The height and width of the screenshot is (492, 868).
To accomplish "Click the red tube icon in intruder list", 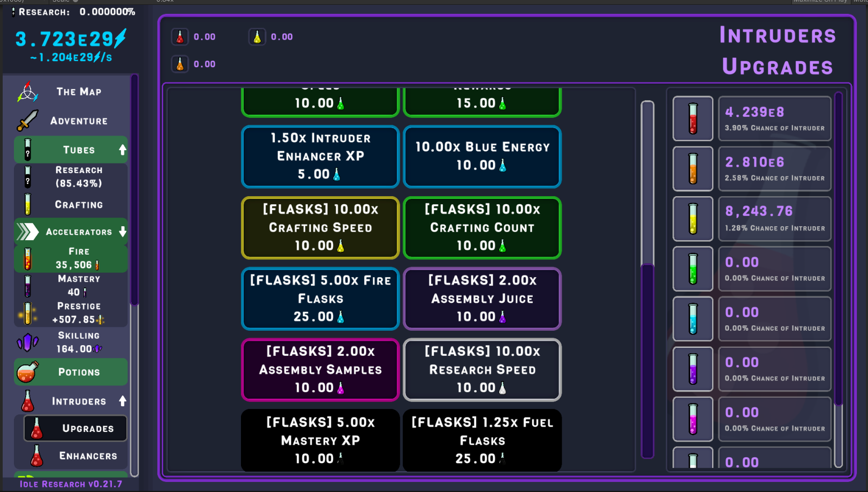I will [x=692, y=118].
